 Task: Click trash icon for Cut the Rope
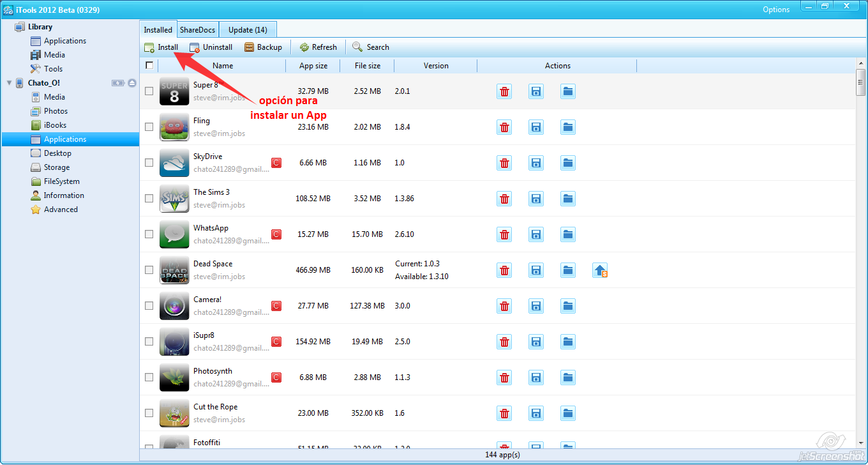tap(504, 413)
